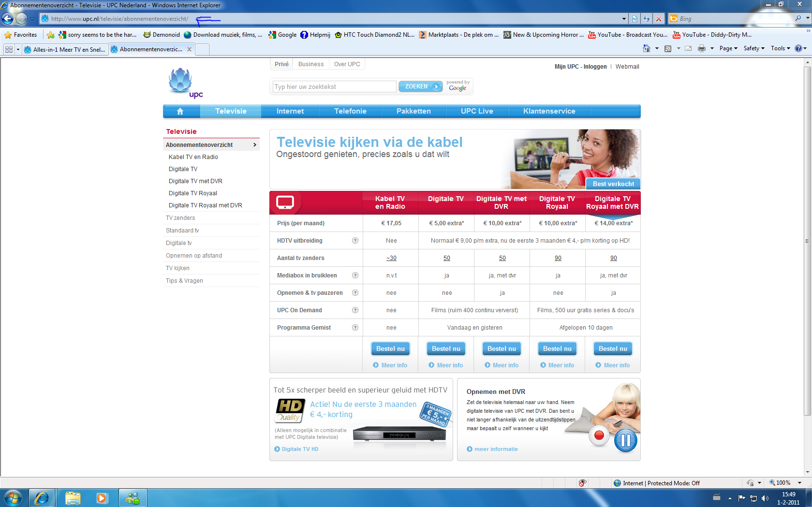Click Bestel nu for Digitale TV Royaal
This screenshot has height=507, width=812.
tap(557, 349)
